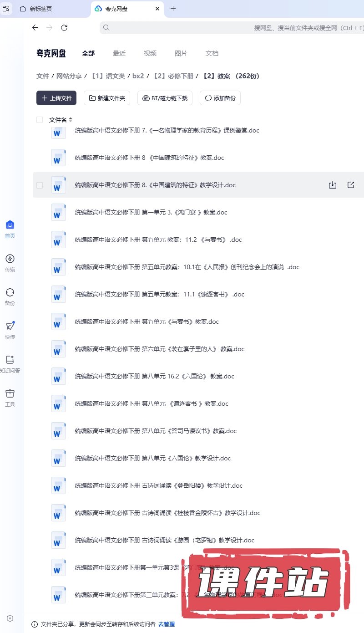This screenshot has width=364, height=633.
Task: Open 快传 quick transfer in the sidebar
Action: [10, 330]
